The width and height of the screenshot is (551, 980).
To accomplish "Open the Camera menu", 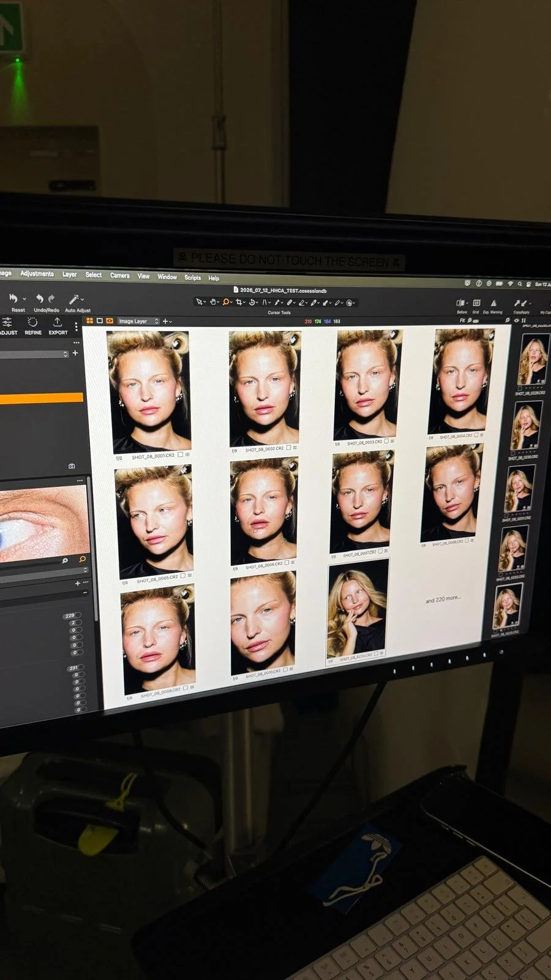I will pyautogui.click(x=120, y=276).
